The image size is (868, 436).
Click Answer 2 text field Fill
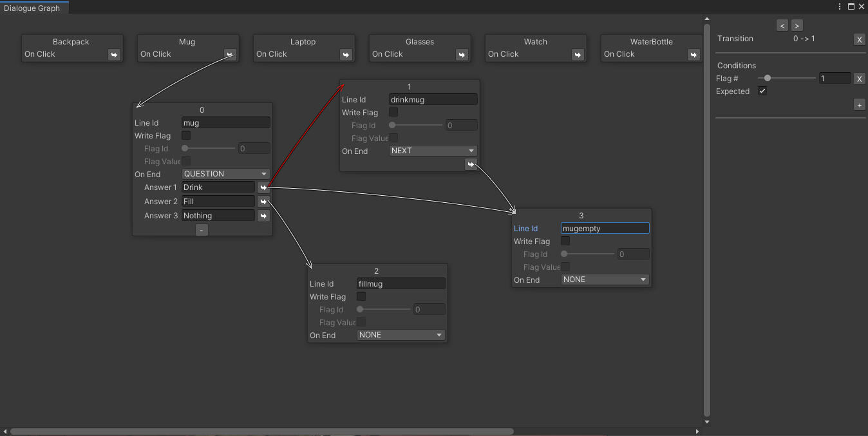click(x=218, y=202)
